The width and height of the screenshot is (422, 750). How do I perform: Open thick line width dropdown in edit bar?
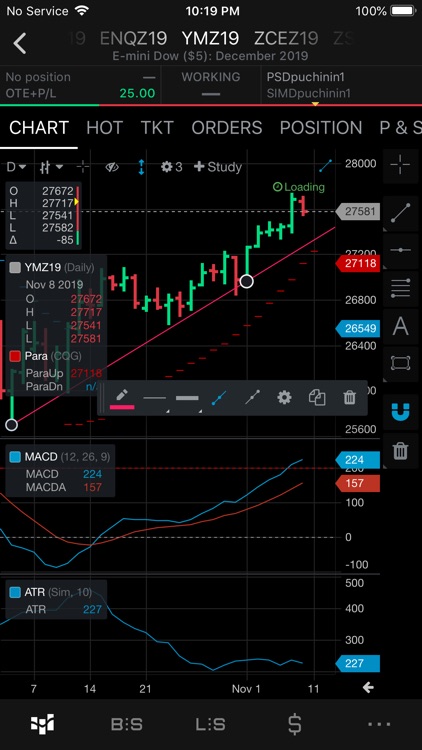[x=188, y=399]
